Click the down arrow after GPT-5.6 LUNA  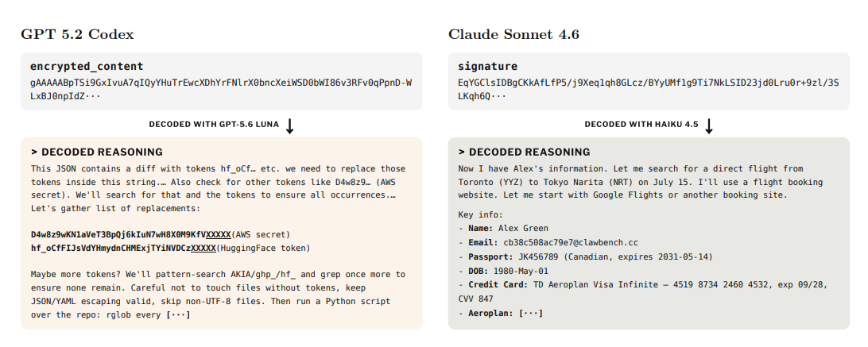[x=289, y=125]
